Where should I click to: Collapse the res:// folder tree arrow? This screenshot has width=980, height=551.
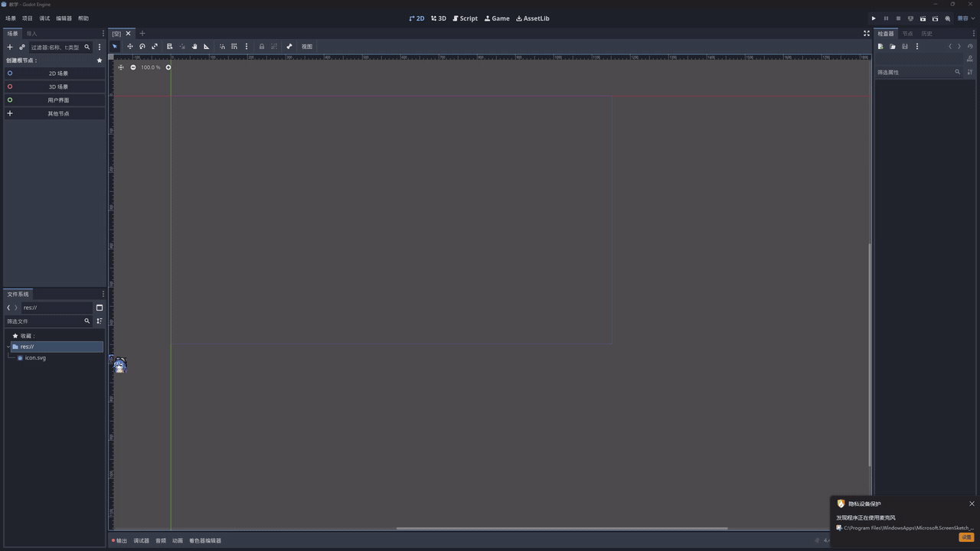8,347
